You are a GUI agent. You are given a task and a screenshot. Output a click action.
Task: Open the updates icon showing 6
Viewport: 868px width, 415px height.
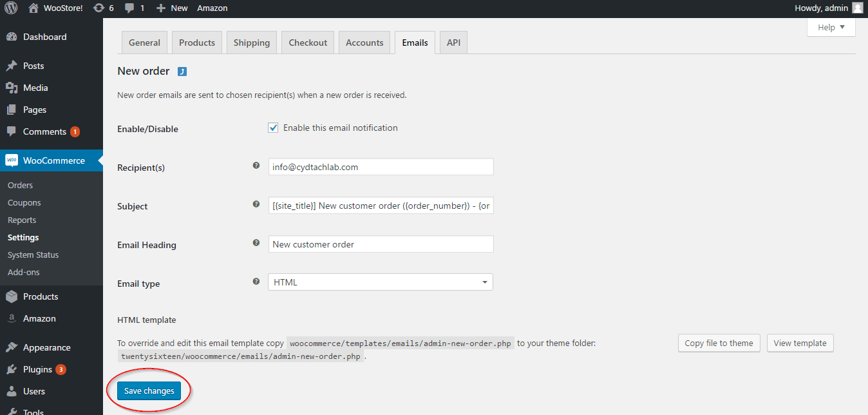point(98,8)
